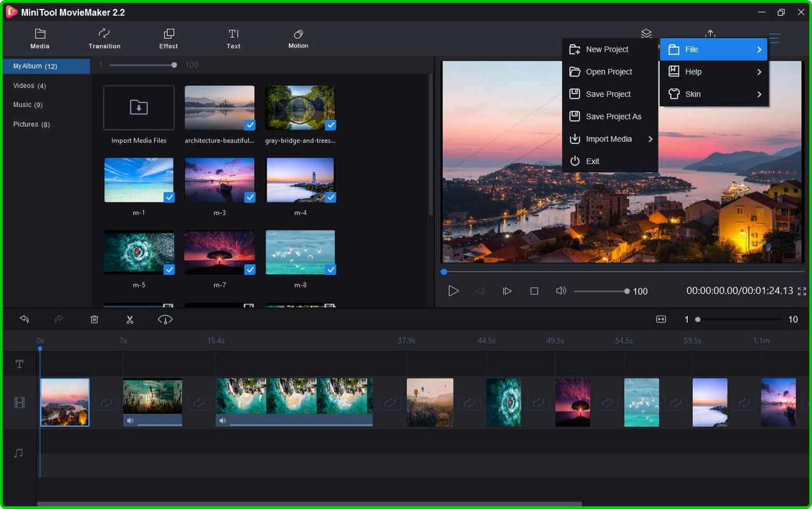The image size is (812, 509).
Task: Click speaker icon on the beach clip
Action: click(222, 421)
